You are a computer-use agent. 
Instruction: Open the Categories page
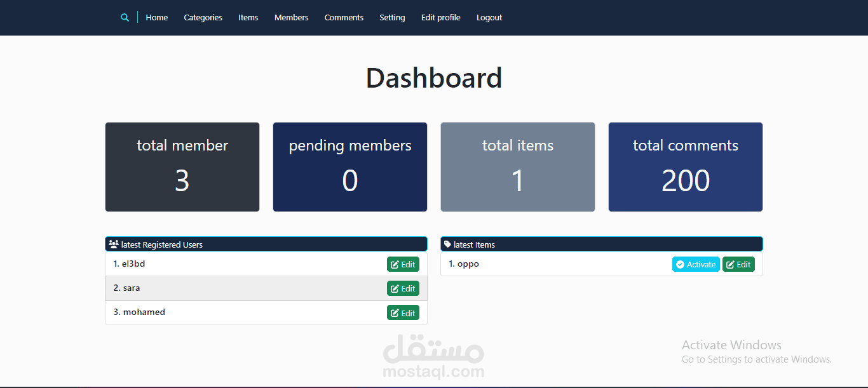(x=203, y=17)
